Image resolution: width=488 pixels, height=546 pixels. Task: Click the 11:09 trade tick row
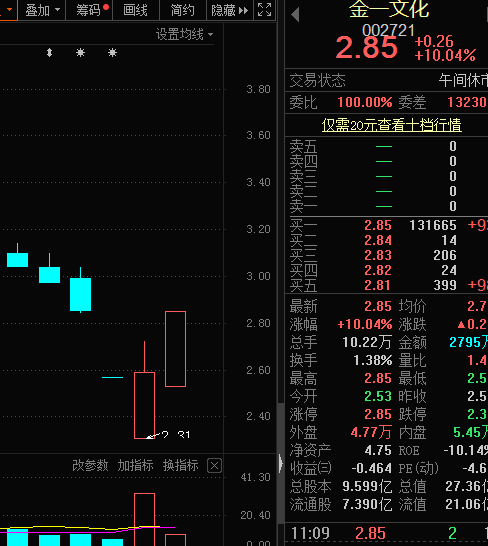pyautogui.click(x=387, y=533)
